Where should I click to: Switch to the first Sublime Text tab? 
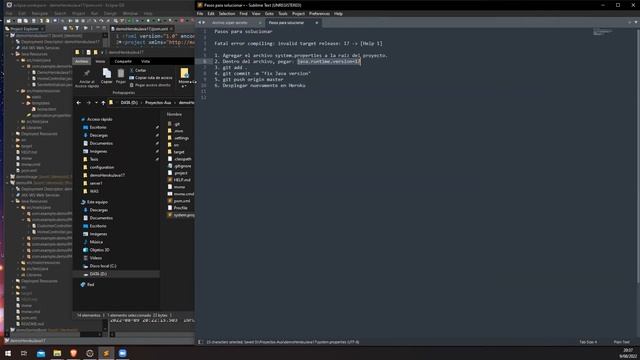(x=230, y=23)
